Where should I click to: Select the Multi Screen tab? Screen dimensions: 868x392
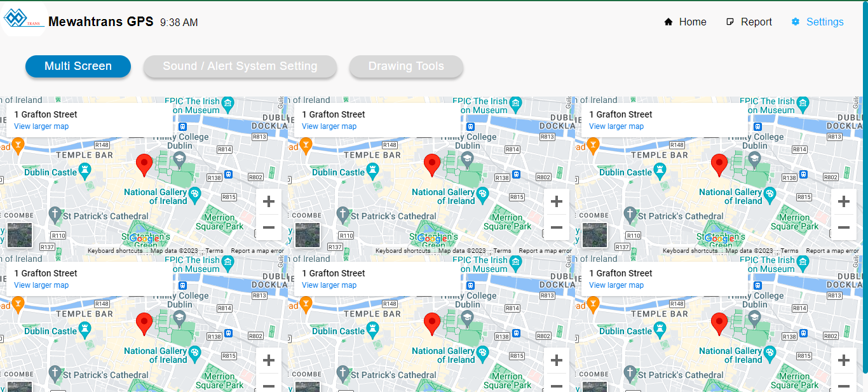click(78, 66)
